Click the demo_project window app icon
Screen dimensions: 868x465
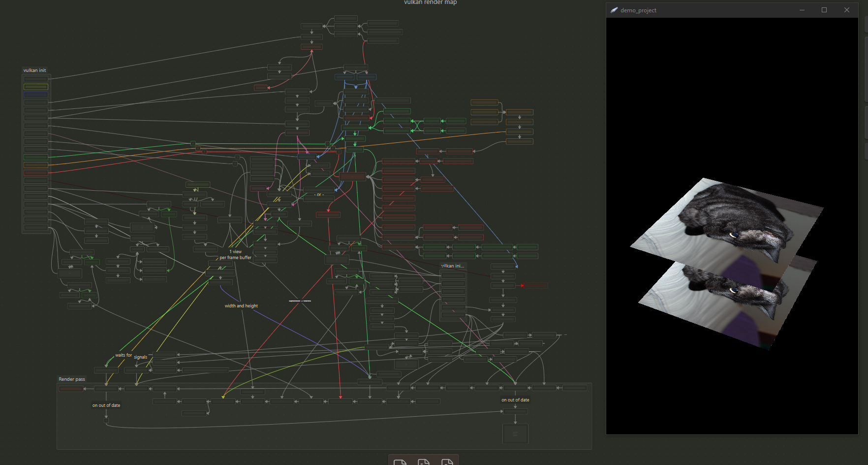pyautogui.click(x=614, y=10)
